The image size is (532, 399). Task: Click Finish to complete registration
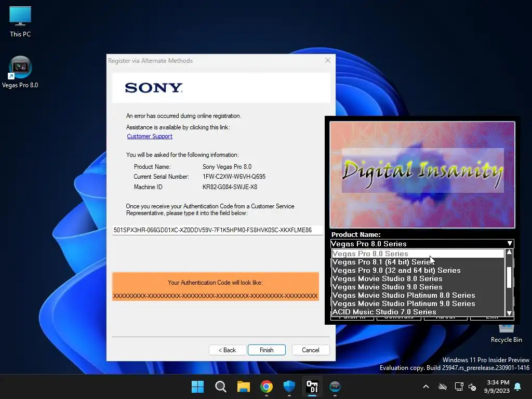coord(267,350)
